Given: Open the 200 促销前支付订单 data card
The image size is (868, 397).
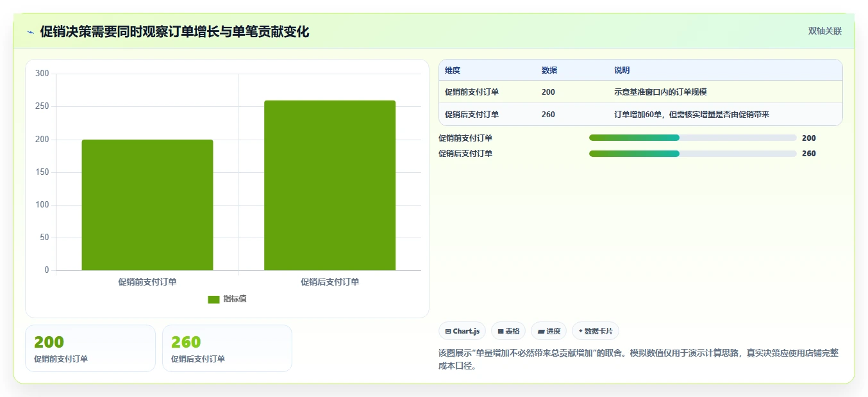Looking at the screenshot, I should coord(90,348).
